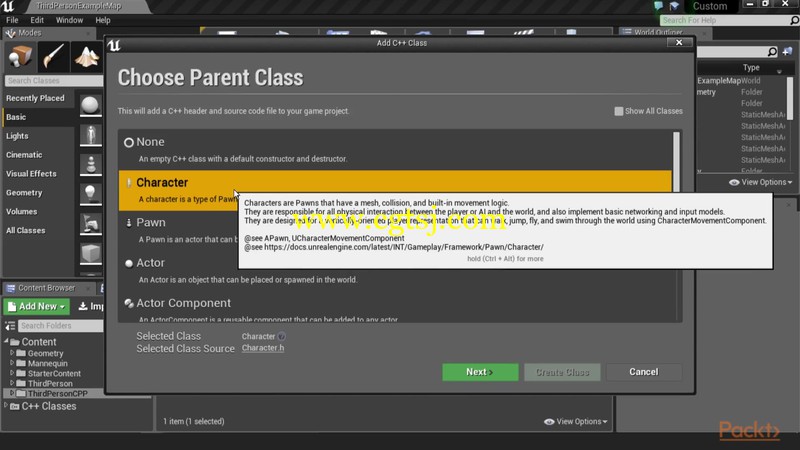Screen dimensions: 800x450
Task: Collapse the Content folder tree
Action: point(6,341)
